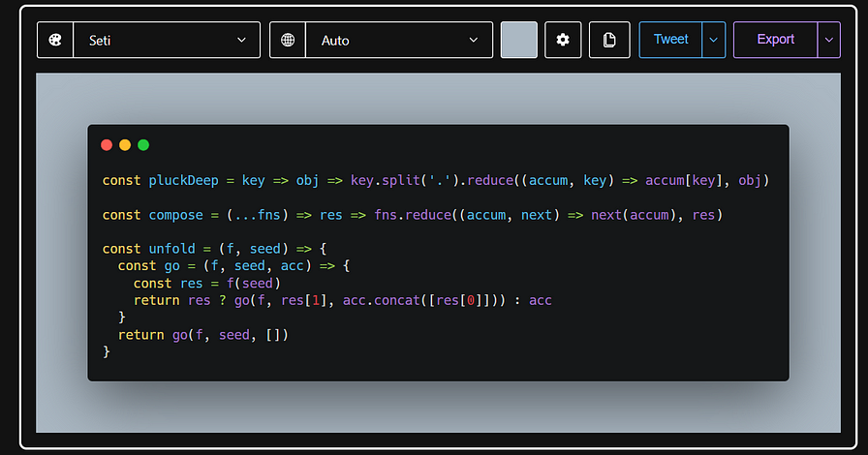Click 'const res' in the code
This screenshot has height=455, width=868.
click(168, 283)
